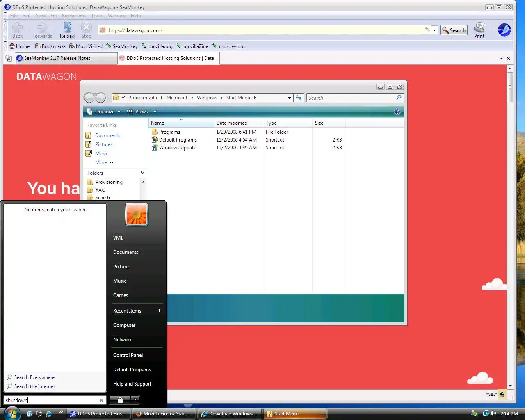The image size is (525, 420).
Task: Click the SeaMonkey Back button
Action: (x=17, y=30)
